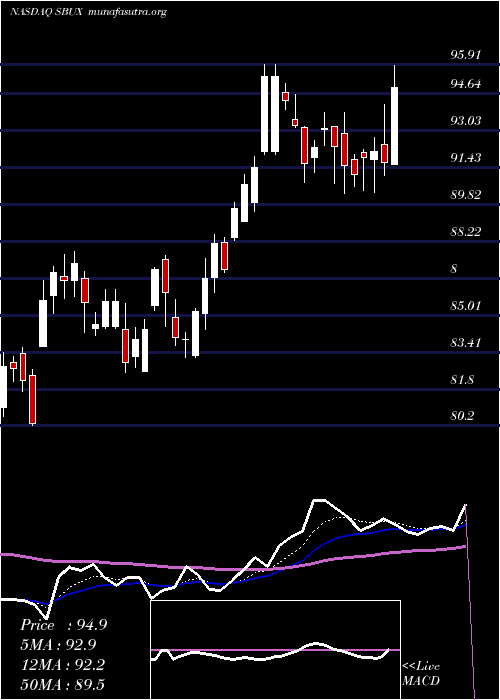The width and height of the screenshot is (500, 700).
Task: Click the 12MA : 92.2 readout
Action: click(x=62, y=664)
